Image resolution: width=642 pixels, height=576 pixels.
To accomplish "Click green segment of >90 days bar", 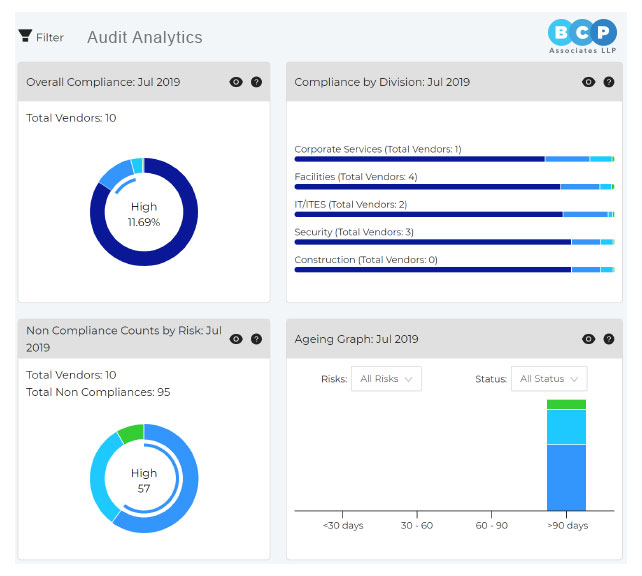I will pyautogui.click(x=566, y=404).
